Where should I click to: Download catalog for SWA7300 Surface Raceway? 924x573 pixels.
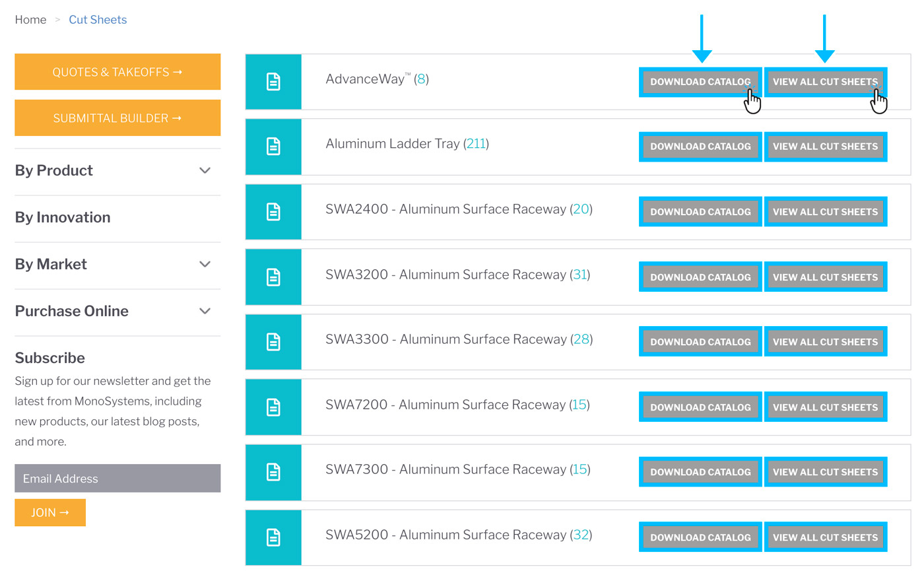(700, 472)
